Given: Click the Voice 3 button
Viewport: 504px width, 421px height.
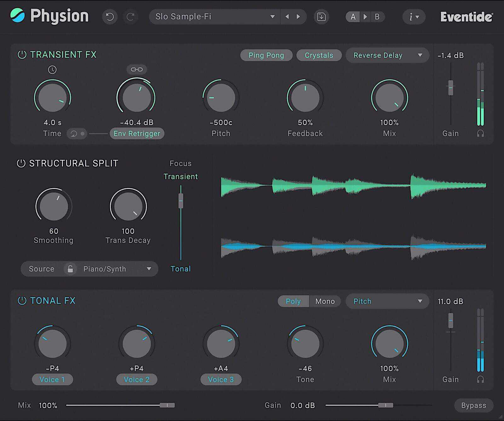Looking at the screenshot, I should coord(221,379).
